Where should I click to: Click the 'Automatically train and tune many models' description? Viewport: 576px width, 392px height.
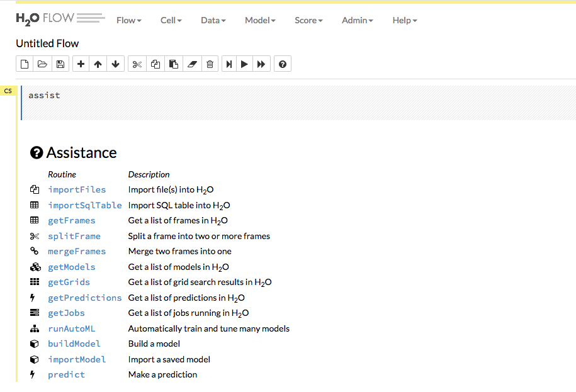tap(208, 328)
